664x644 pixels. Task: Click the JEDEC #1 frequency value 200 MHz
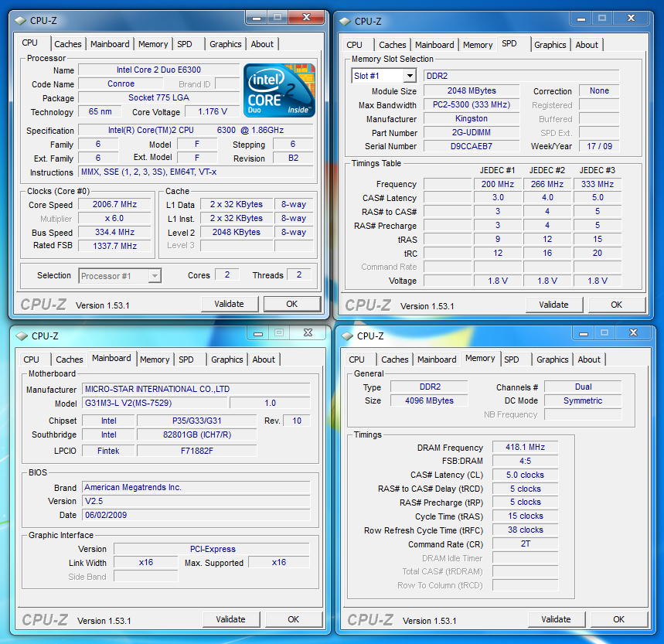point(498,184)
